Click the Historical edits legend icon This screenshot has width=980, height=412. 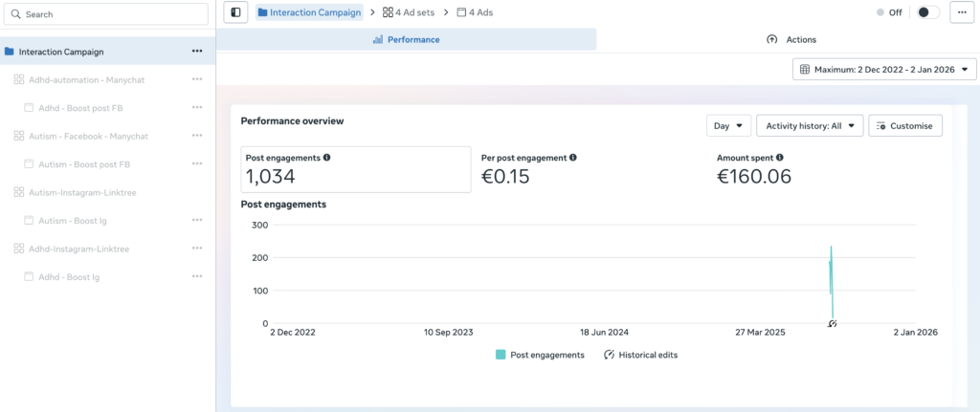(609, 355)
